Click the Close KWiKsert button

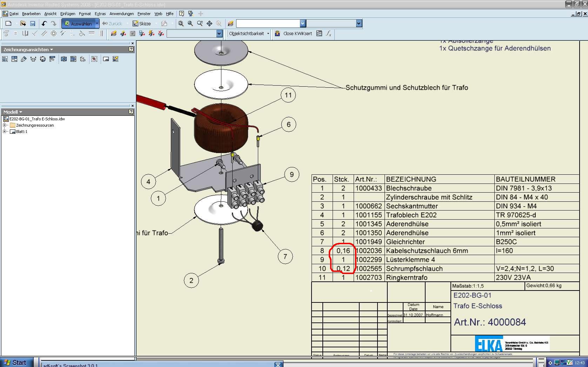(293, 34)
